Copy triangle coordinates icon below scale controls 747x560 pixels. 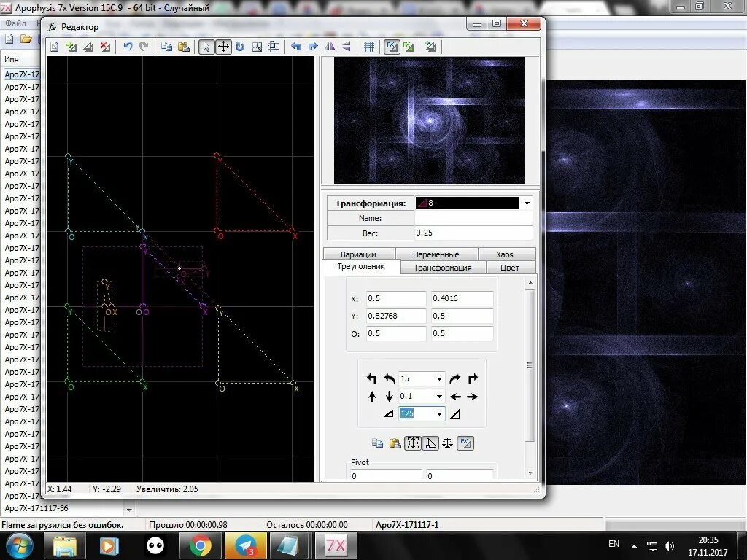tap(377, 443)
